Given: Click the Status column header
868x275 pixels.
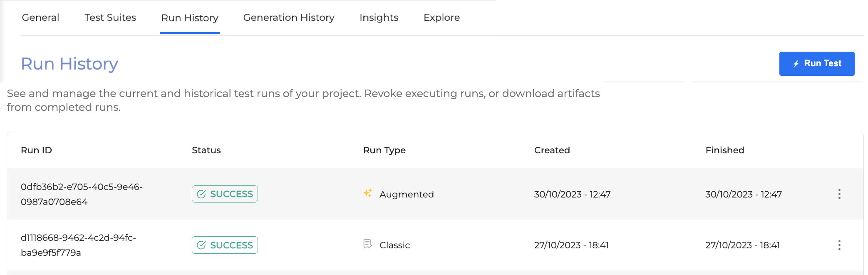Looking at the screenshot, I should [206, 150].
